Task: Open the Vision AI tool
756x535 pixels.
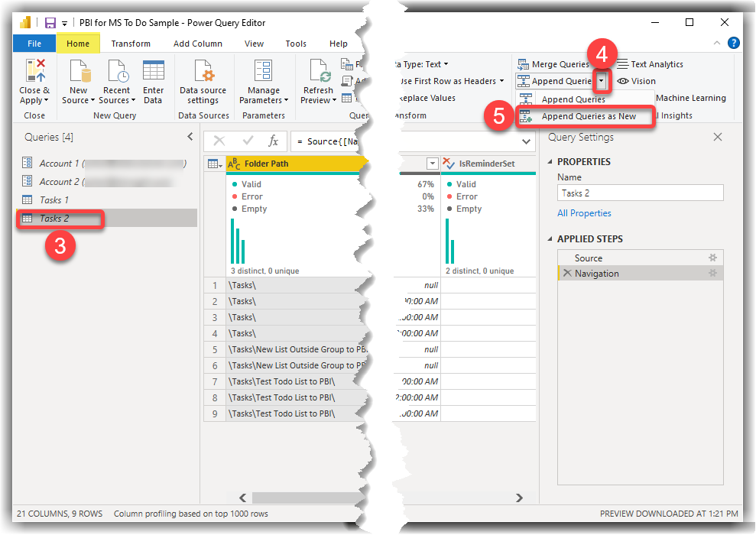Action: [x=637, y=81]
